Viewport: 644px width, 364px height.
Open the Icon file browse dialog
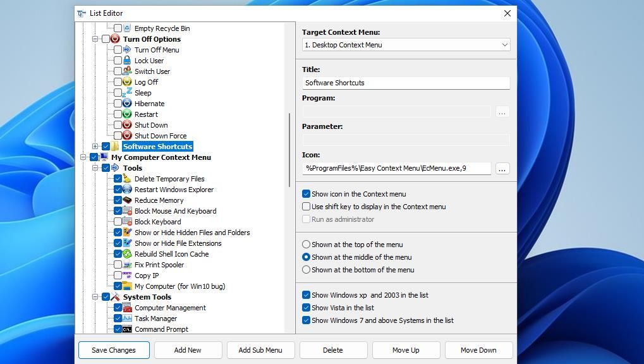pos(502,168)
